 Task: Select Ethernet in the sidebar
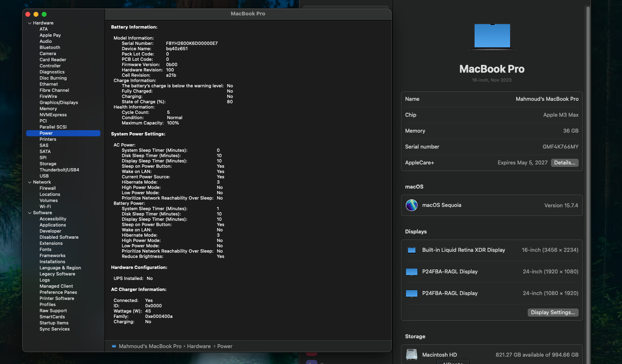tap(49, 84)
